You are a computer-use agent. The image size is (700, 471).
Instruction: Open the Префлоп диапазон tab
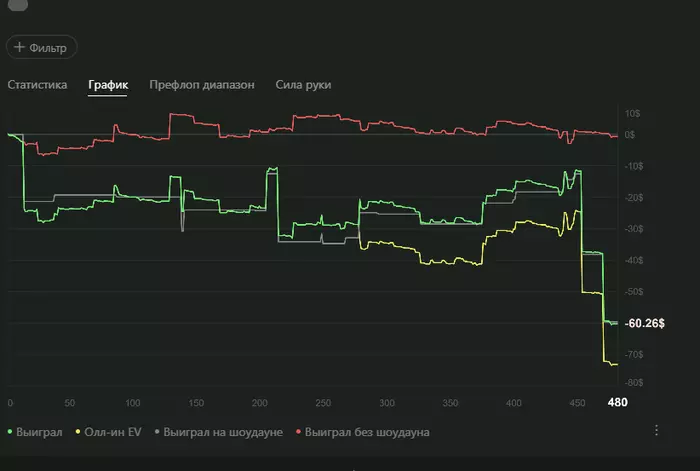click(x=202, y=85)
